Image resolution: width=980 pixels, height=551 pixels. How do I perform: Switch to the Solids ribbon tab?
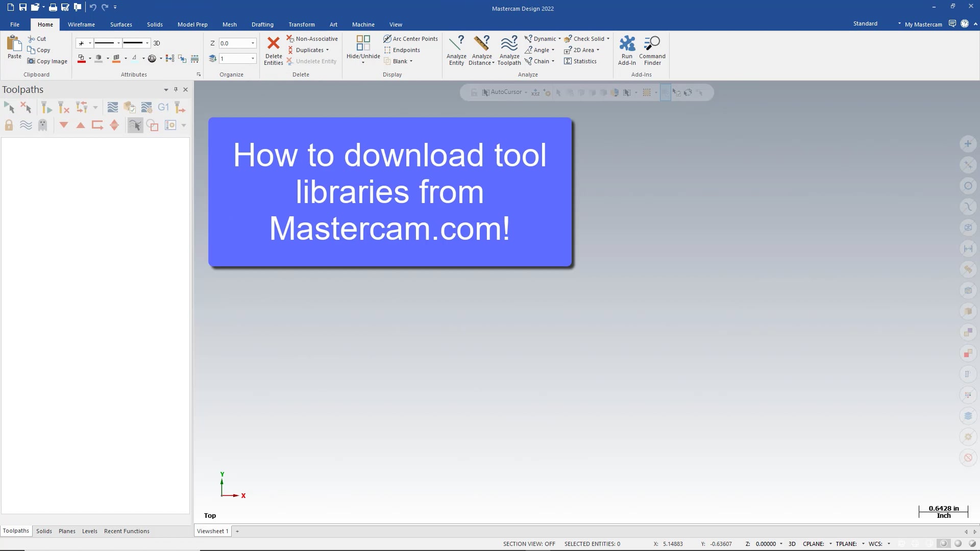point(155,24)
